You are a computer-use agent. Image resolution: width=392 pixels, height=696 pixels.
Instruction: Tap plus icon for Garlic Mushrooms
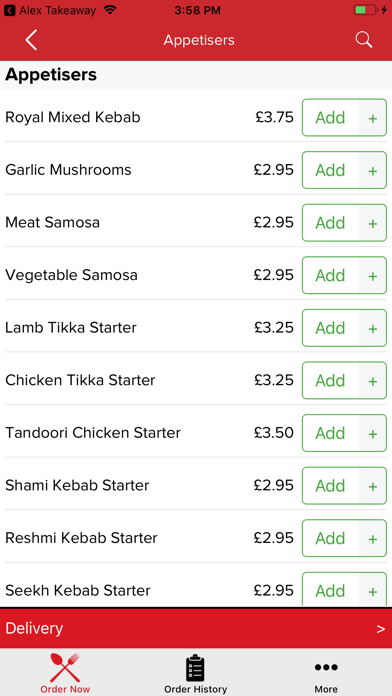click(373, 170)
